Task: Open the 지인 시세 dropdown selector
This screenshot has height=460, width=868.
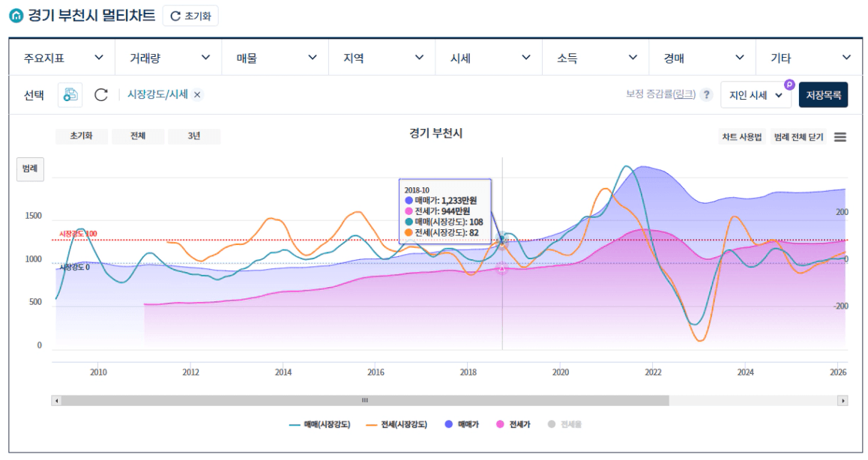Action: [x=756, y=95]
